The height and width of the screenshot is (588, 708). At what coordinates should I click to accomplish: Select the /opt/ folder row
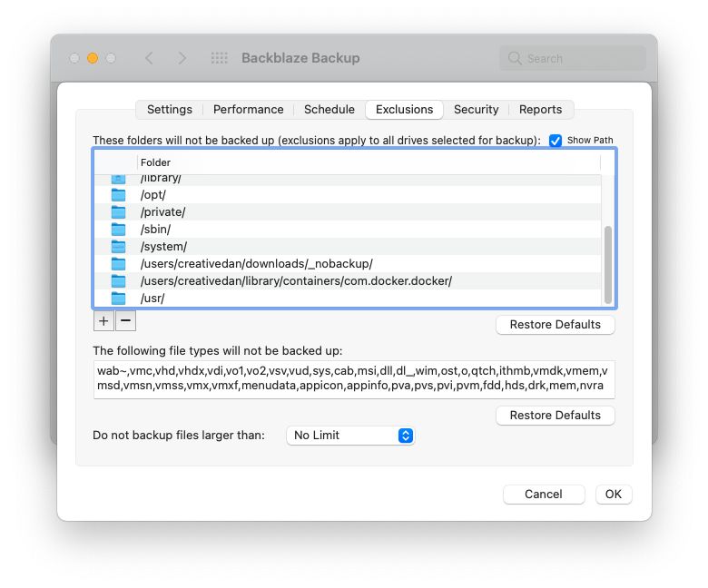pyautogui.click(x=348, y=195)
